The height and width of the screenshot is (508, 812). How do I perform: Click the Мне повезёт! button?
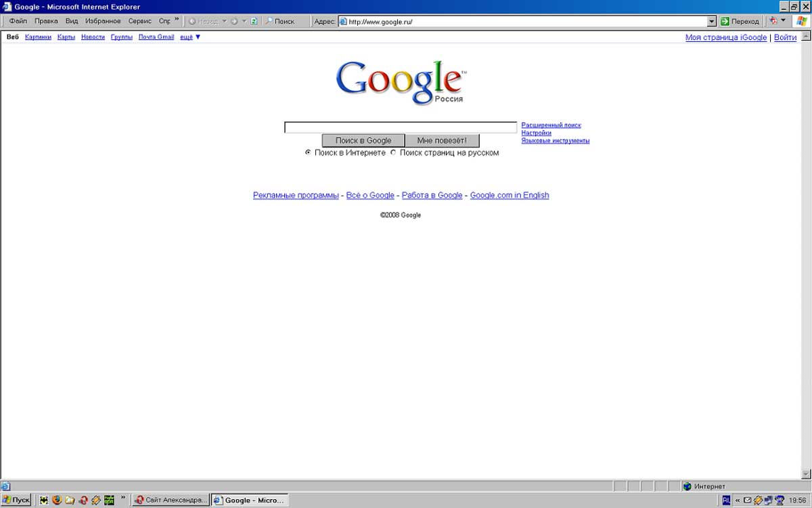coord(442,141)
